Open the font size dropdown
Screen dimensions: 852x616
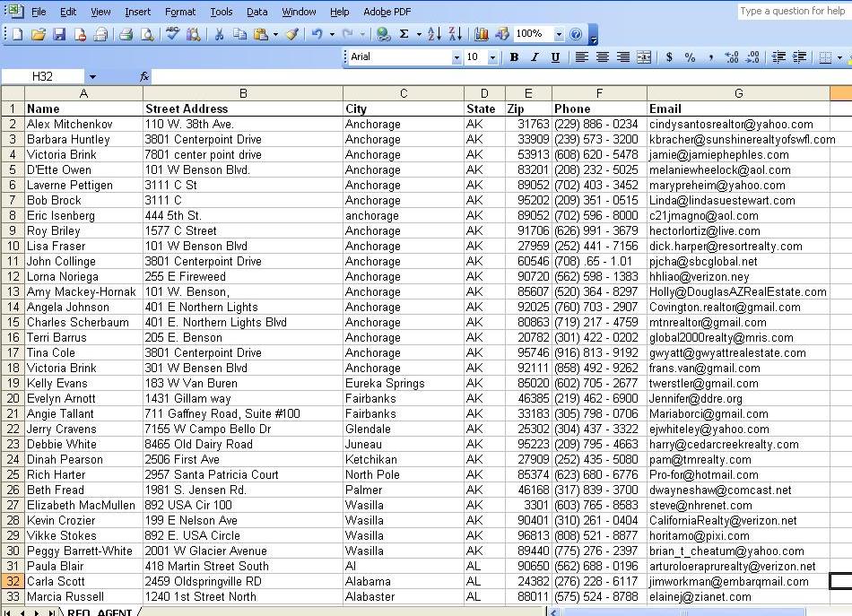[492, 57]
